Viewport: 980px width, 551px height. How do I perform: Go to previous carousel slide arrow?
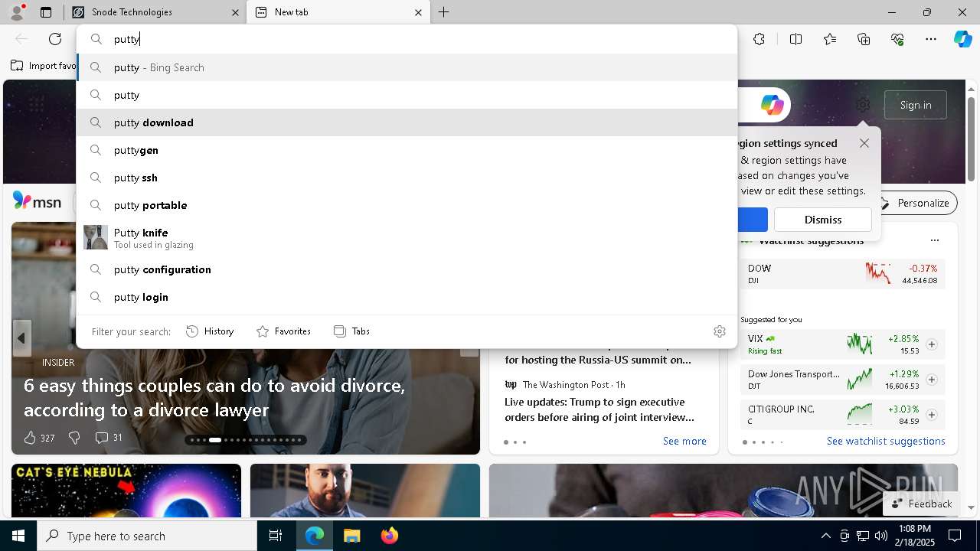pos(21,338)
